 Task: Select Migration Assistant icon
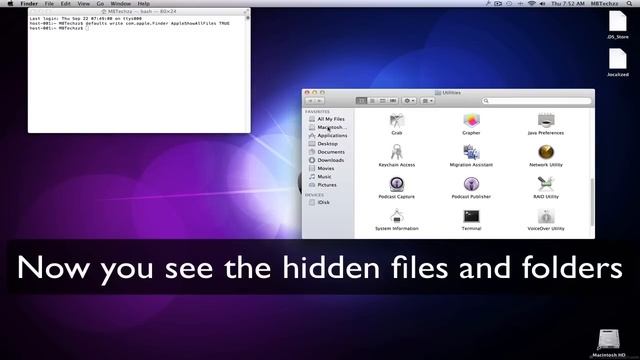[x=471, y=152]
